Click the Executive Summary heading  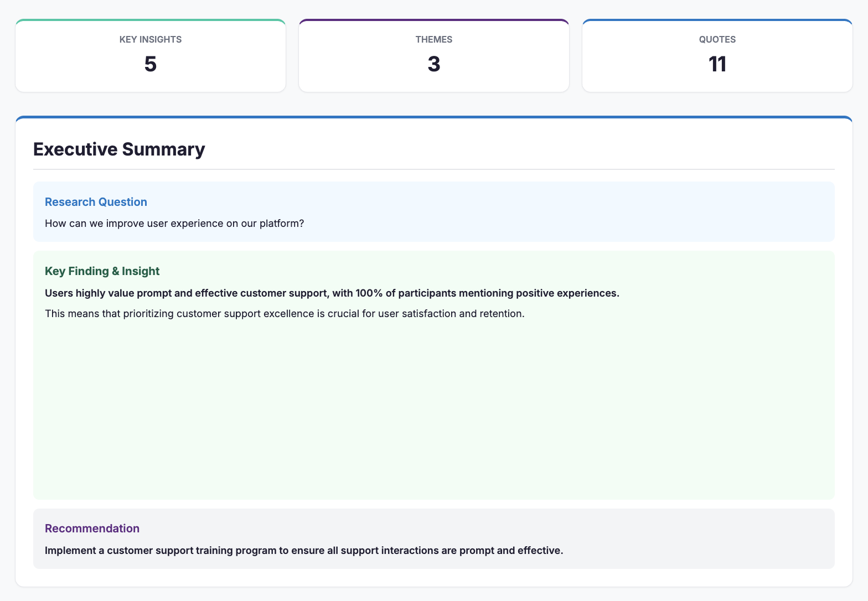(x=119, y=149)
